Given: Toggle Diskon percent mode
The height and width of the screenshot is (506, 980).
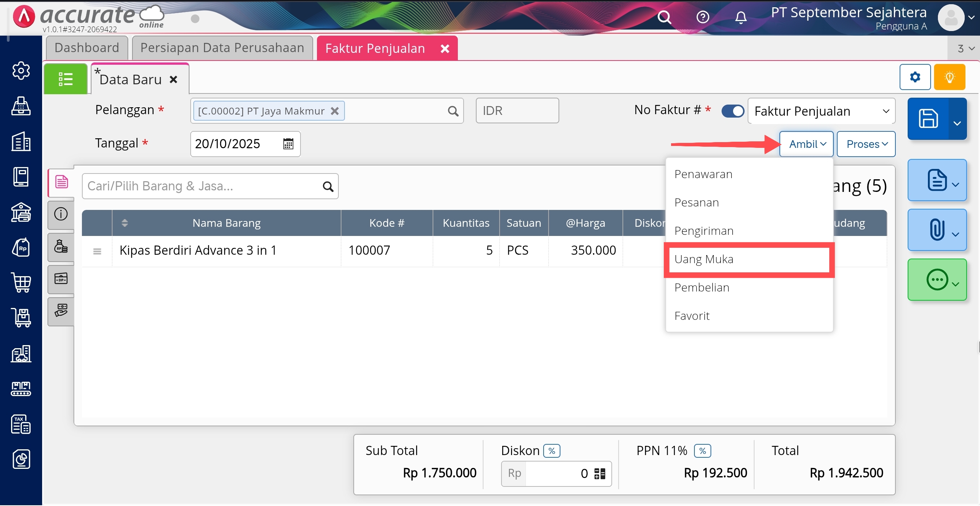Looking at the screenshot, I should pos(552,451).
